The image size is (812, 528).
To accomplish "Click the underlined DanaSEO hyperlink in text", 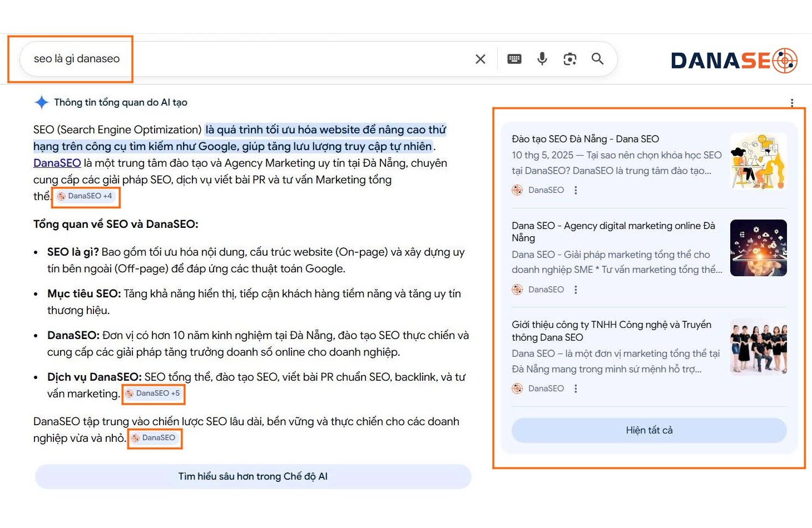I will (x=57, y=163).
